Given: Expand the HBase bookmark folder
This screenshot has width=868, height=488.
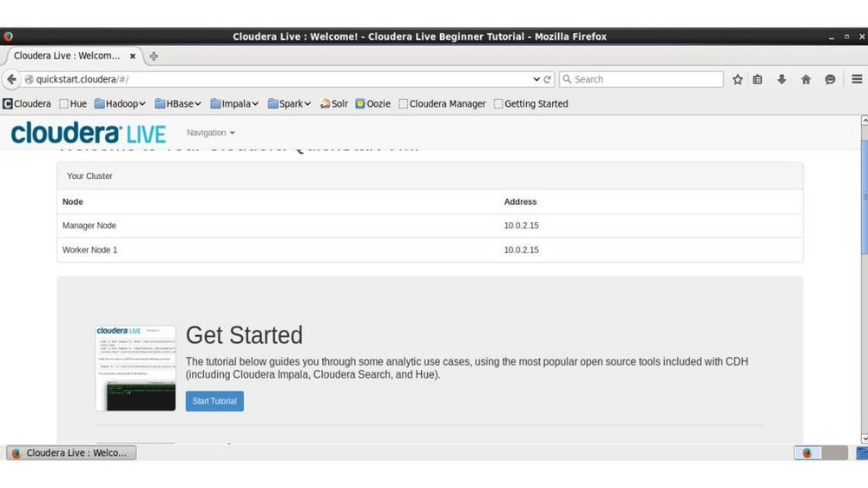Looking at the screenshot, I should coord(178,103).
